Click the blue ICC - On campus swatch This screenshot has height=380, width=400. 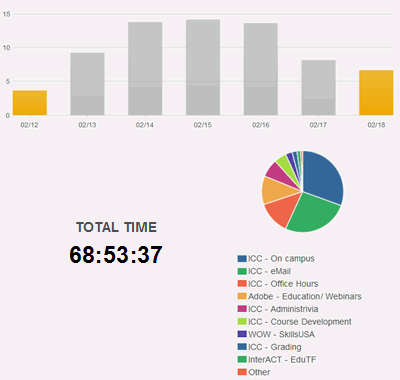click(x=242, y=259)
